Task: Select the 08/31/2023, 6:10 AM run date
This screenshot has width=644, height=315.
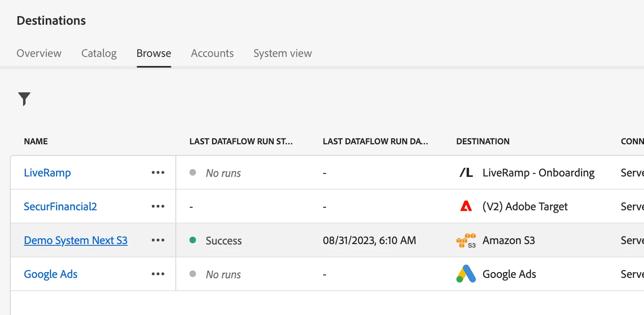Action: [369, 240]
